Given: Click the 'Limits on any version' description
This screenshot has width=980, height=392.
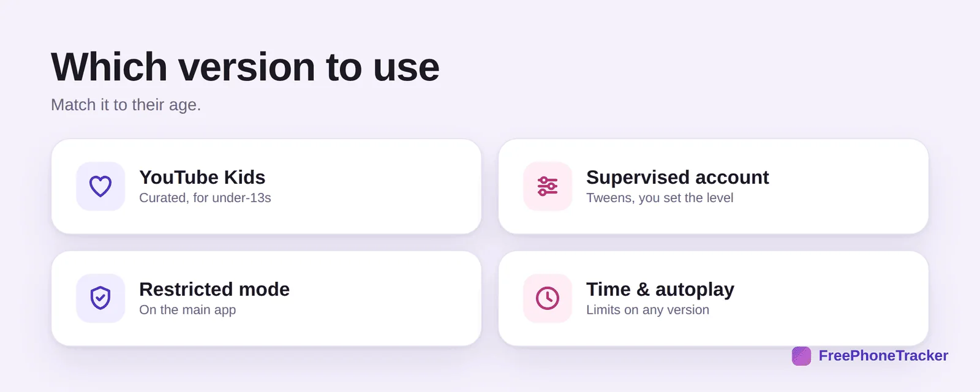Looking at the screenshot, I should 647,310.
